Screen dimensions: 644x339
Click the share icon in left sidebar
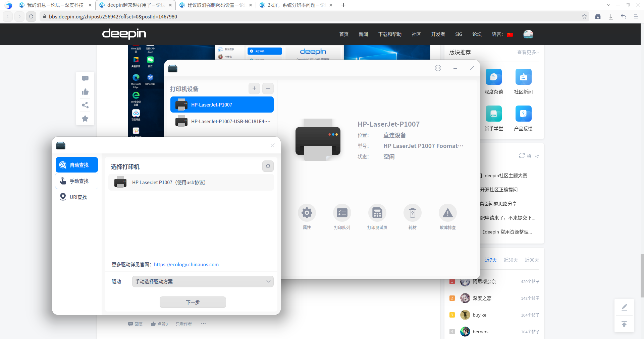coord(85,105)
